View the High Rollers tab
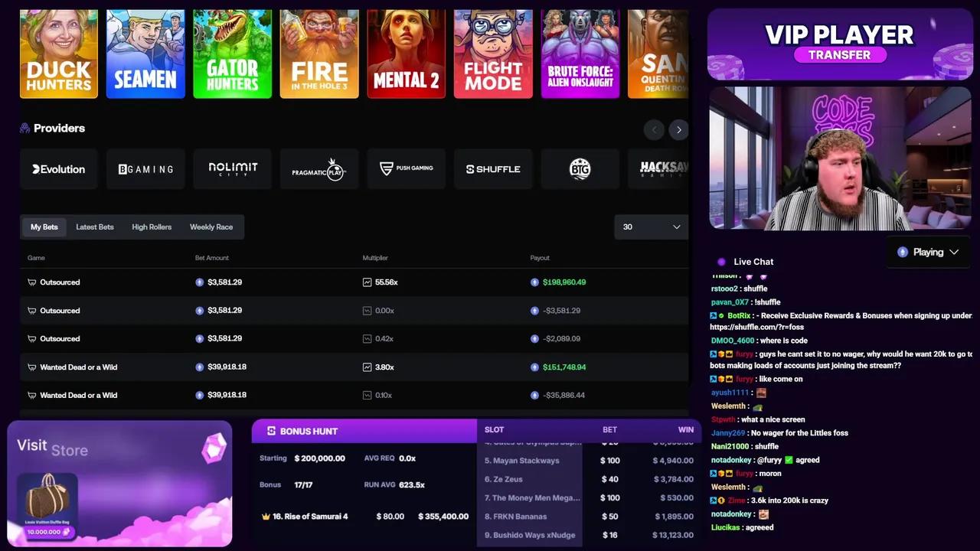 click(x=152, y=227)
